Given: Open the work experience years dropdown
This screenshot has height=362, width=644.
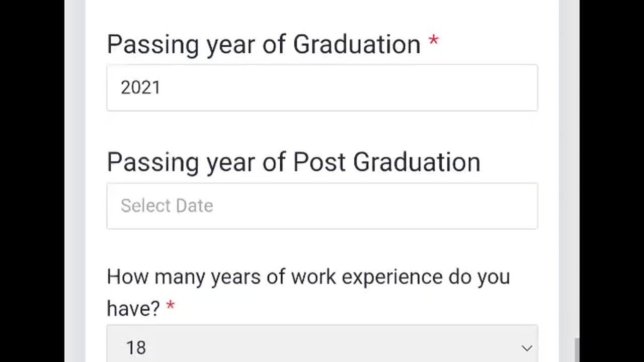Looking at the screenshot, I should click(x=322, y=347).
